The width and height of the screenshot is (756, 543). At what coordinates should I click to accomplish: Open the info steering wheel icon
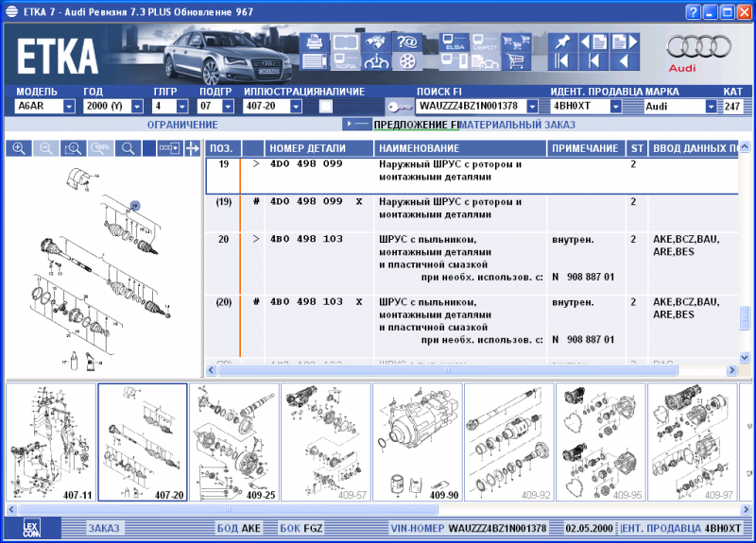tap(376, 61)
